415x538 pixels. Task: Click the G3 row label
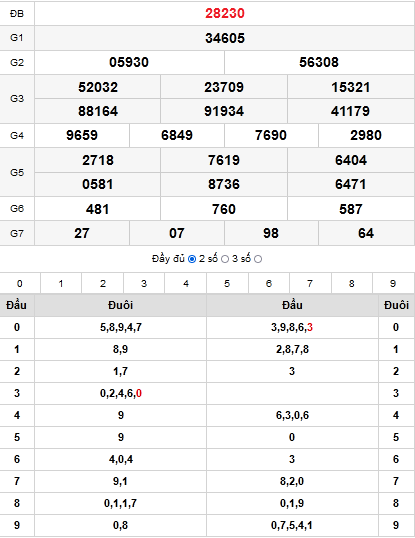coord(17,98)
